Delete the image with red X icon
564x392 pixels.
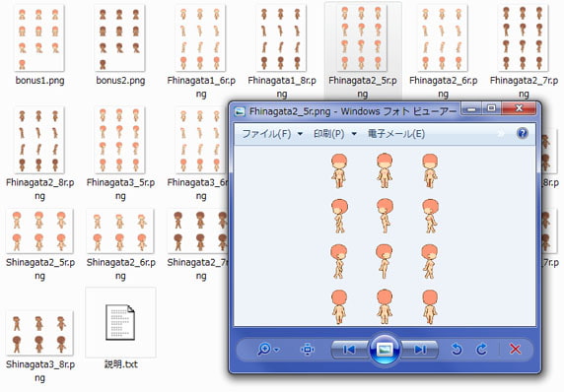click(x=515, y=349)
